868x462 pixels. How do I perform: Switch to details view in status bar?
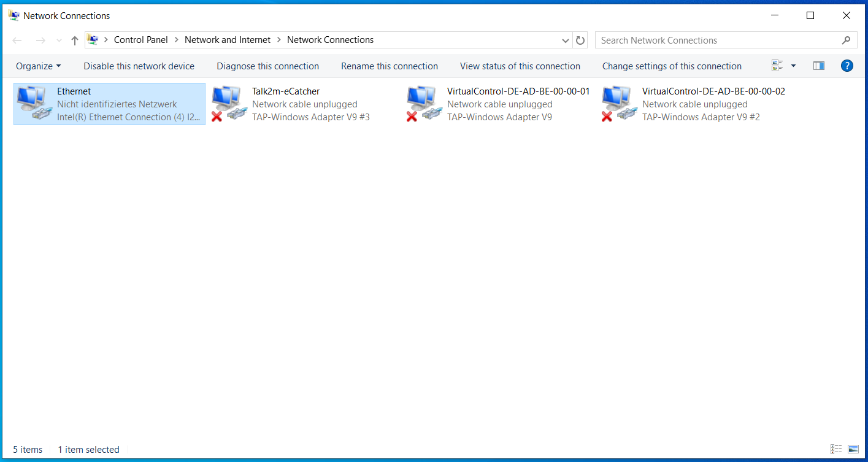point(835,450)
